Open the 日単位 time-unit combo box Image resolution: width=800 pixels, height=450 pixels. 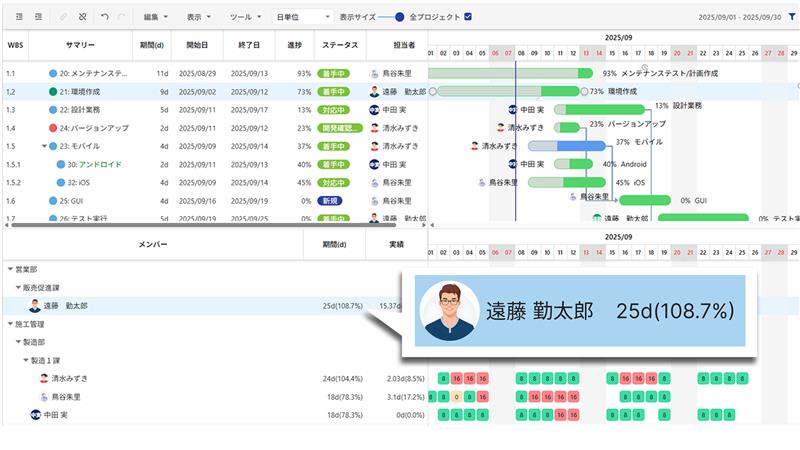click(x=303, y=17)
